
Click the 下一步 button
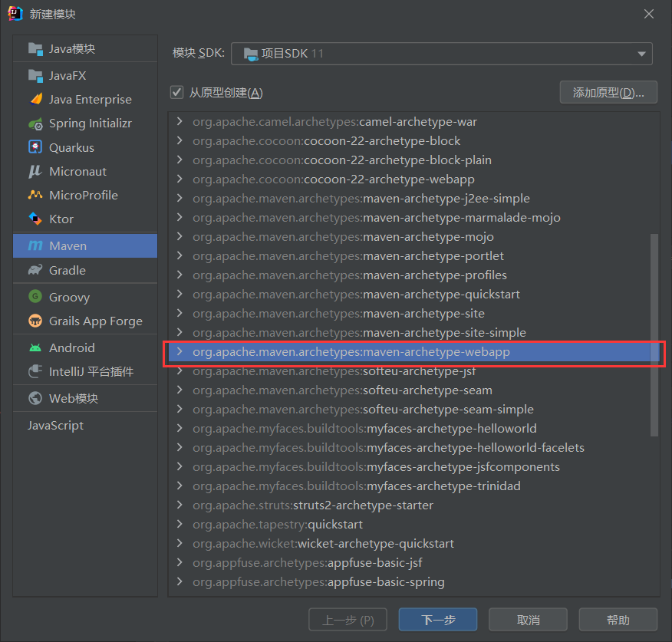click(x=437, y=619)
